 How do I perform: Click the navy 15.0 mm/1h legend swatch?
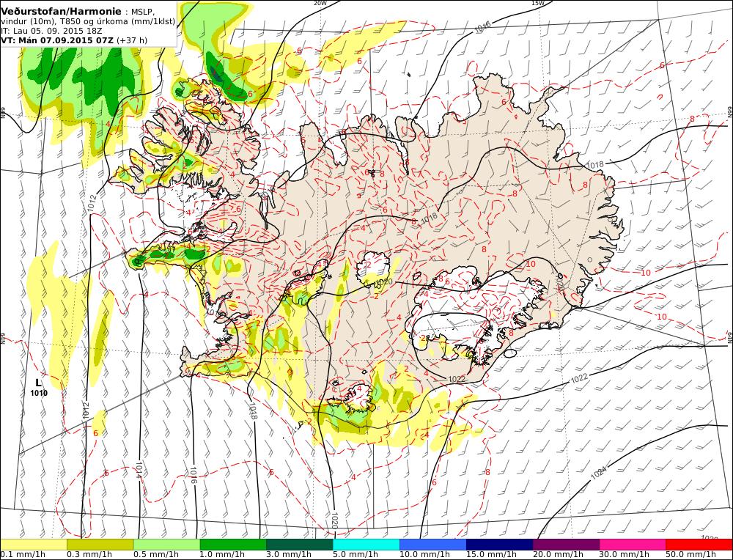pos(499,545)
